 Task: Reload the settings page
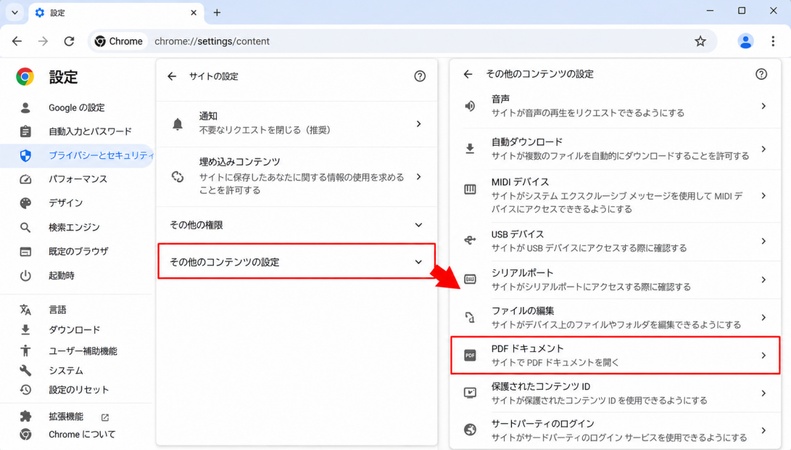pos(69,41)
